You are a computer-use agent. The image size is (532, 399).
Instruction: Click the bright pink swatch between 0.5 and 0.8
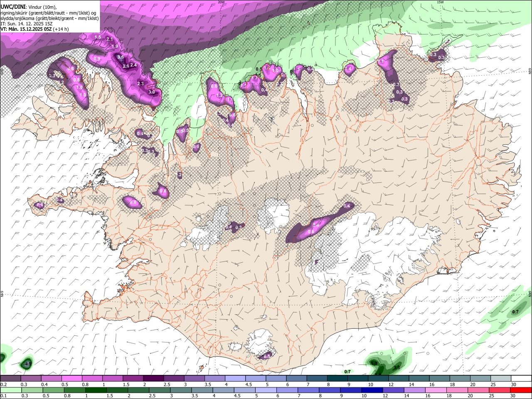[x=71, y=379]
